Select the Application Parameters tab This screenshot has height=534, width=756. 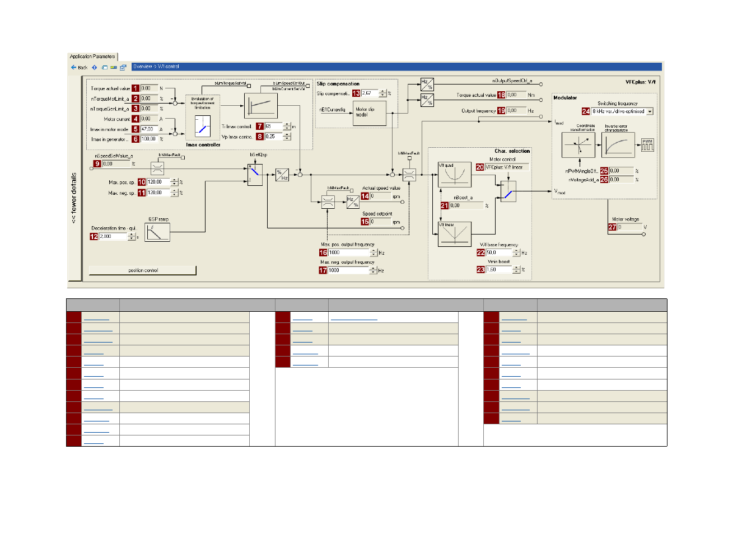pos(92,57)
